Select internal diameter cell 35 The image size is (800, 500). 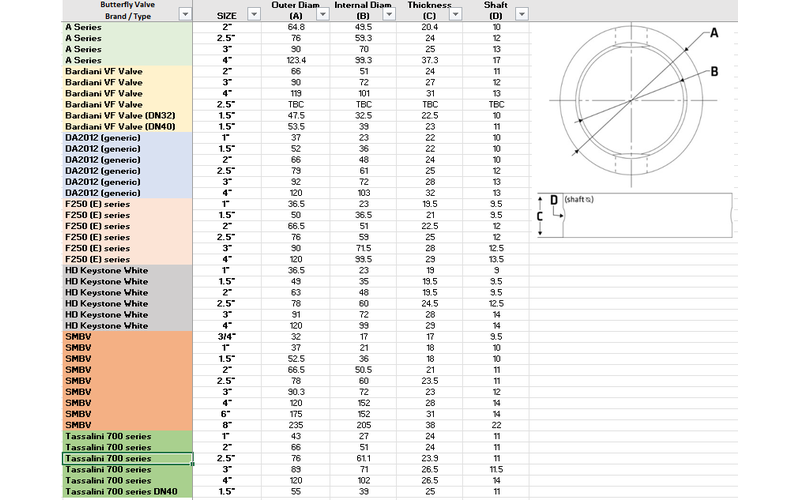pyautogui.click(x=363, y=281)
